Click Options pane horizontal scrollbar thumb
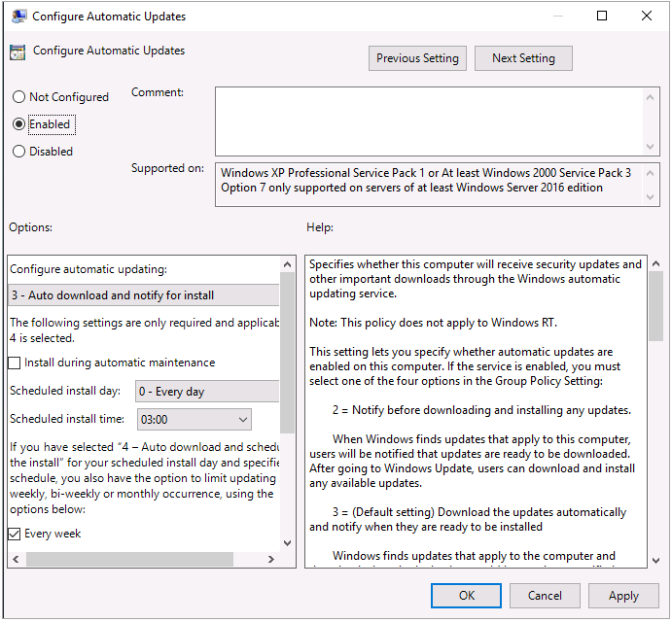Screen dimensions: 672x622 click(x=129, y=559)
